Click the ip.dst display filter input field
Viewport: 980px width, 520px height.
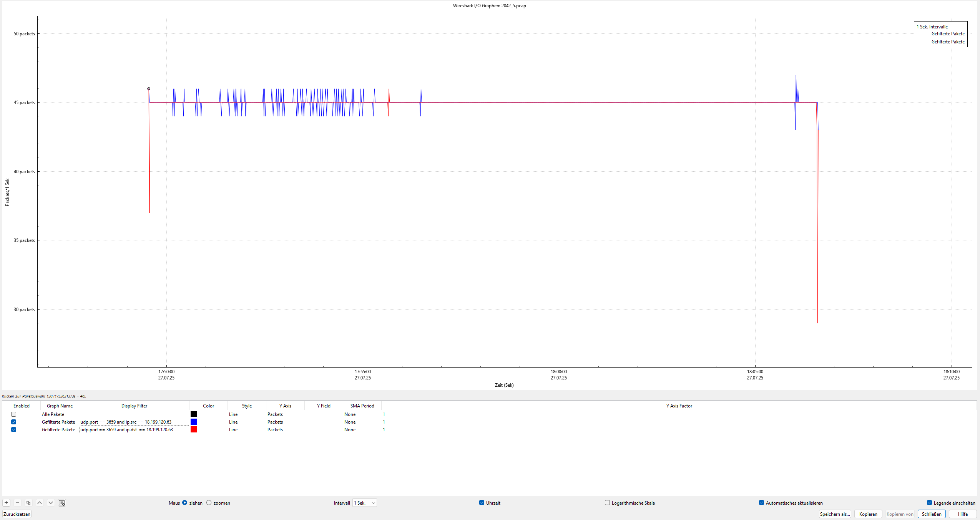click(x=134, y=430)
